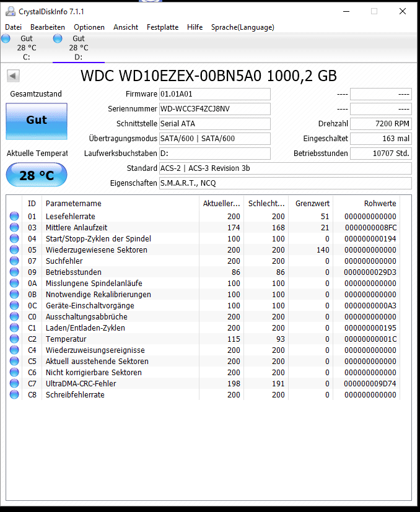Minimize the CrystalDiskInfo window
The height and width of the screenshot is (512, 420).
346,11
